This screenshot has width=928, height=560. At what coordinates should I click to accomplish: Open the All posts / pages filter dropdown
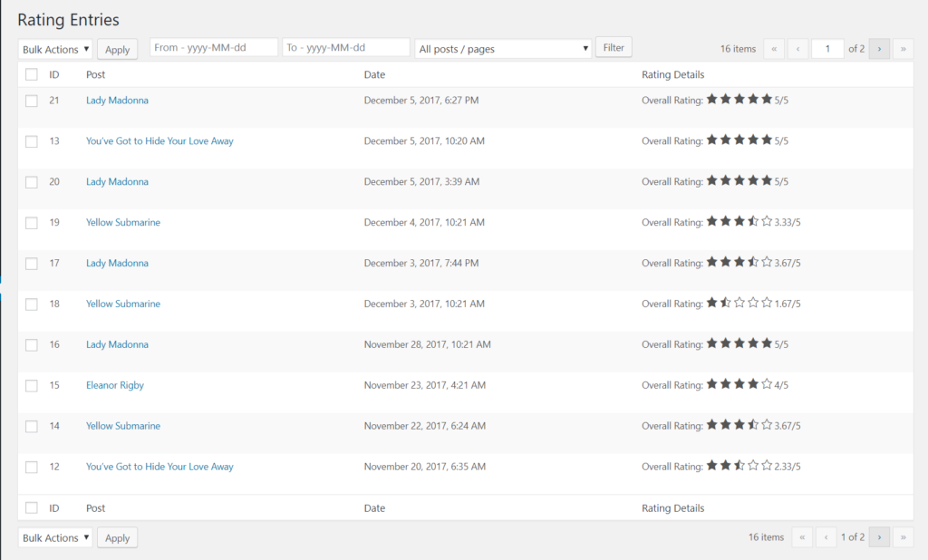point(503,46)
